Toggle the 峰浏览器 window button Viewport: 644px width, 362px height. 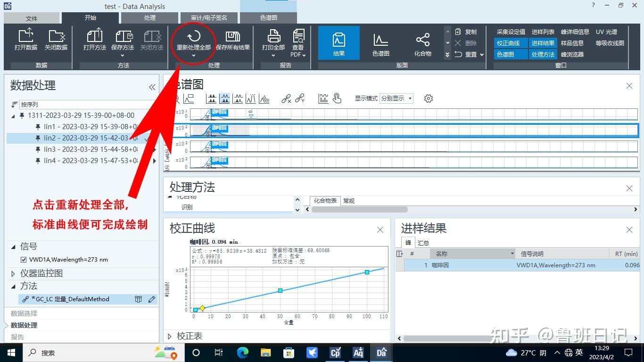(572, 54)
